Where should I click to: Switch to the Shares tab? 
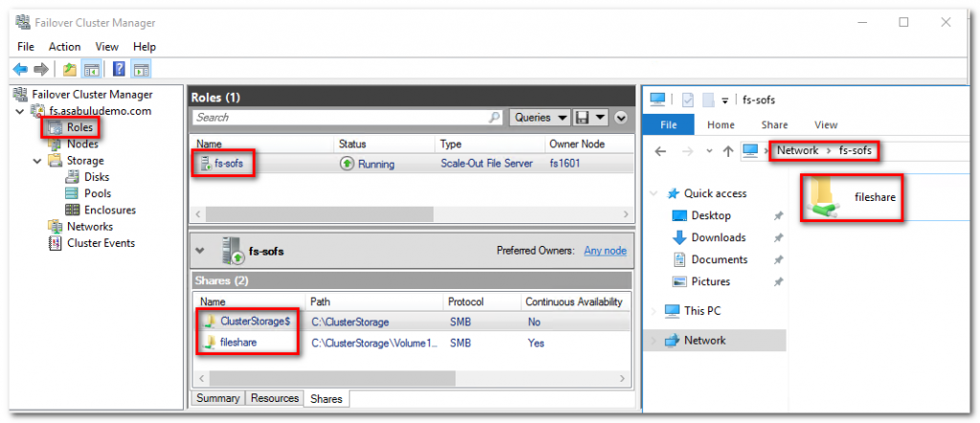click(327, 399)
